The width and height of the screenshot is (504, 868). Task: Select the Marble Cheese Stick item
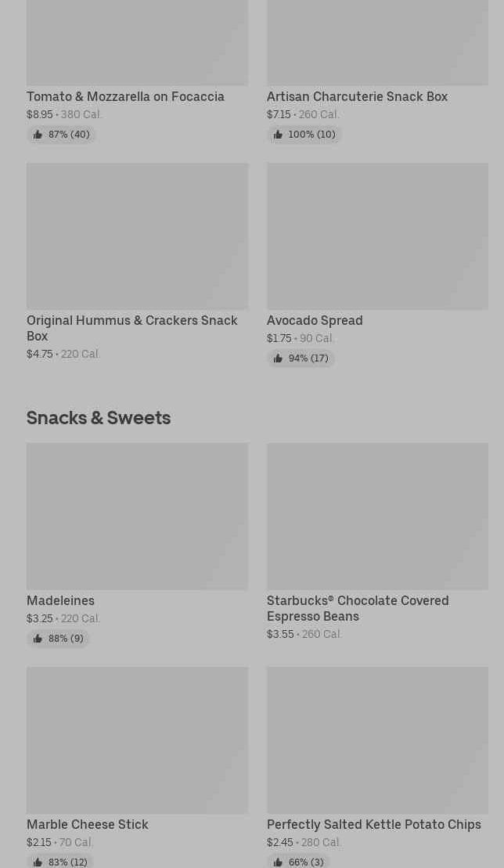click(87, 825)
